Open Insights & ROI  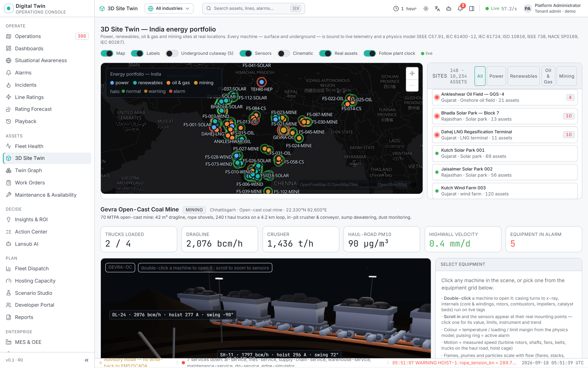coord(47,219)
